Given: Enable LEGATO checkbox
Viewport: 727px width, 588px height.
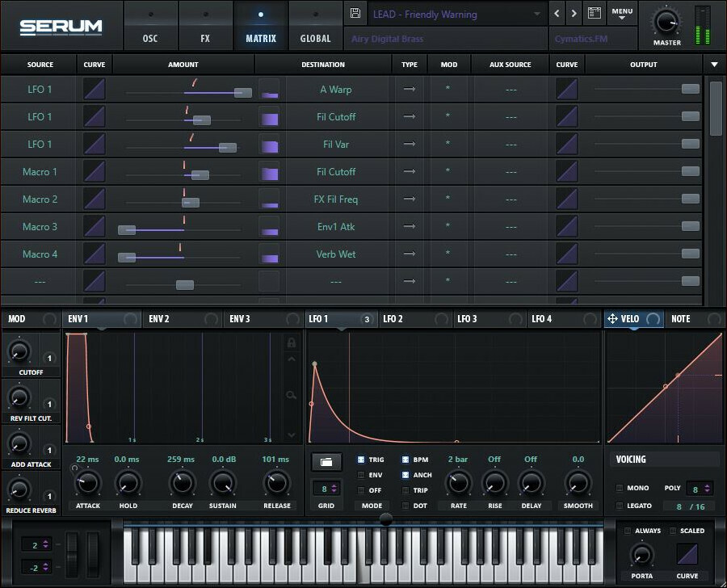Looking at the screenshot, I should pyautogui.click(x=620, y=506).
